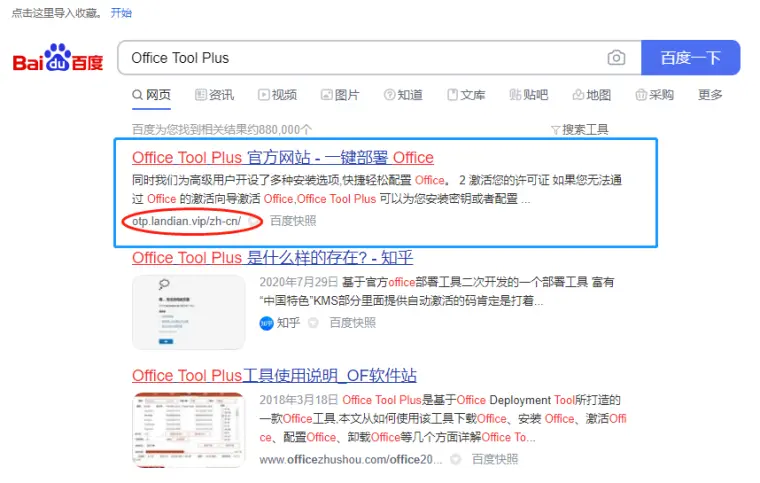Click the 2018年3月18日 date text
The image size is (760, 483).
tap(299, 400)
